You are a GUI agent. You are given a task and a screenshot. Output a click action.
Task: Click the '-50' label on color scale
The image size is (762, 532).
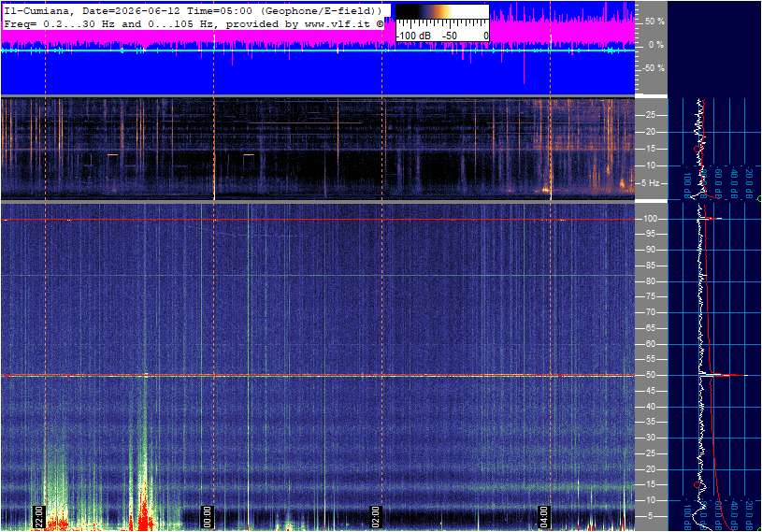(x=449, y=36)
